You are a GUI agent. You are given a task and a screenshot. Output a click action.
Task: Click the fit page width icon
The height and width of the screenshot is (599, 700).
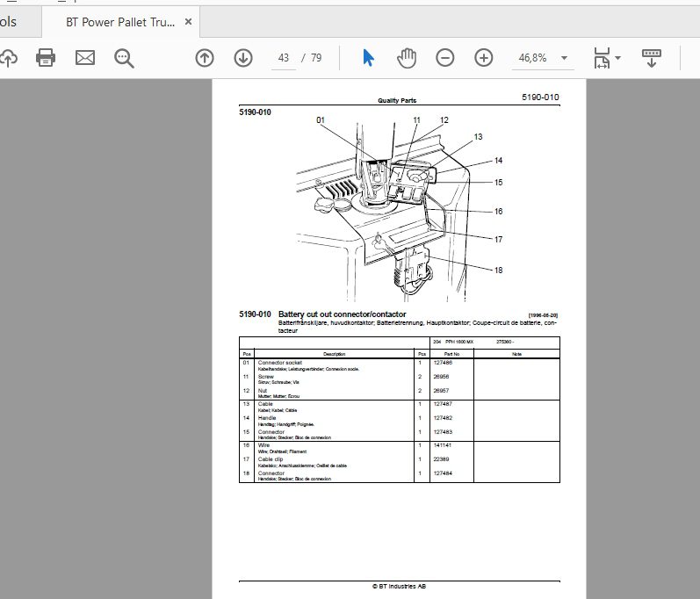tap(602, 58)
